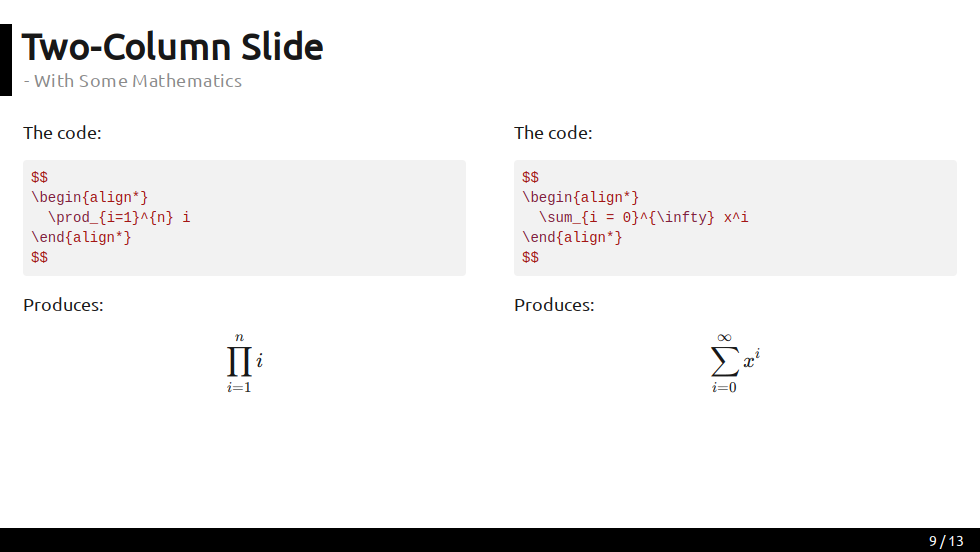This screenshot has width=980, height=552.
Task: Click the right column "Produces:" label
Action: tap(554, 305)
